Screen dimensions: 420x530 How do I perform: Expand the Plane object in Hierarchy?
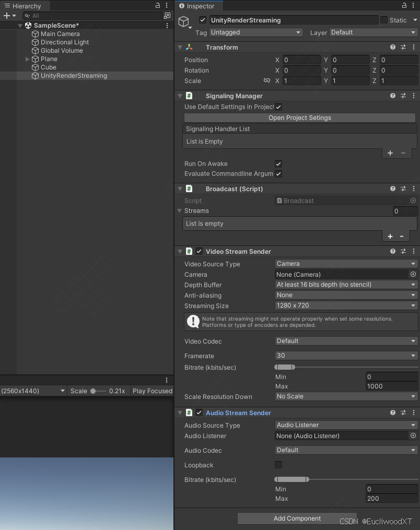(x=27, y=59)
